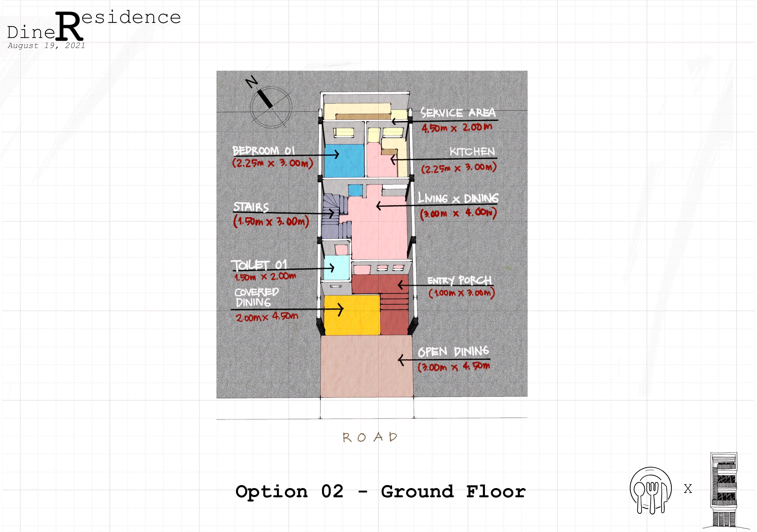
Task: Click the Service Area label
Action: pyautogui.click(x=458, y=113)
